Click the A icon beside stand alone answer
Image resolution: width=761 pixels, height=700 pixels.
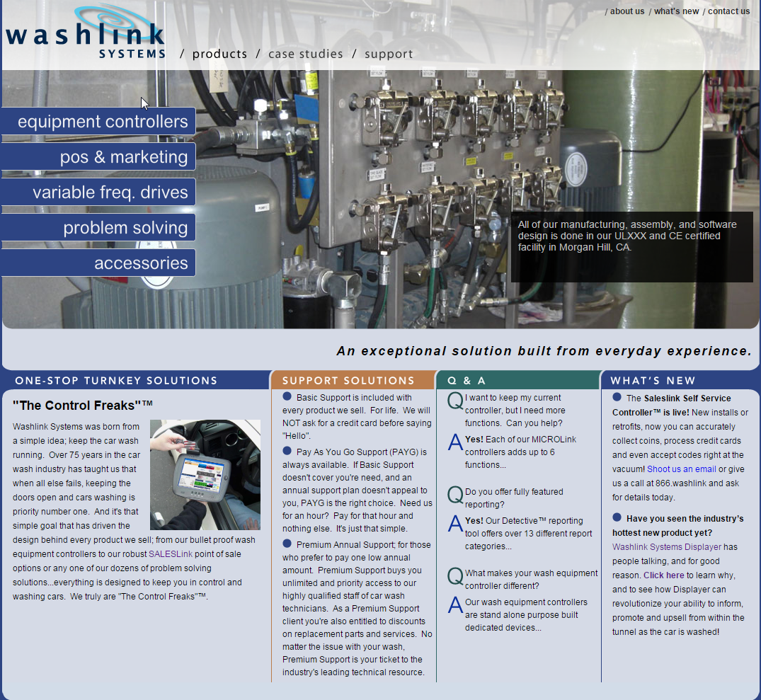(455, 605)
